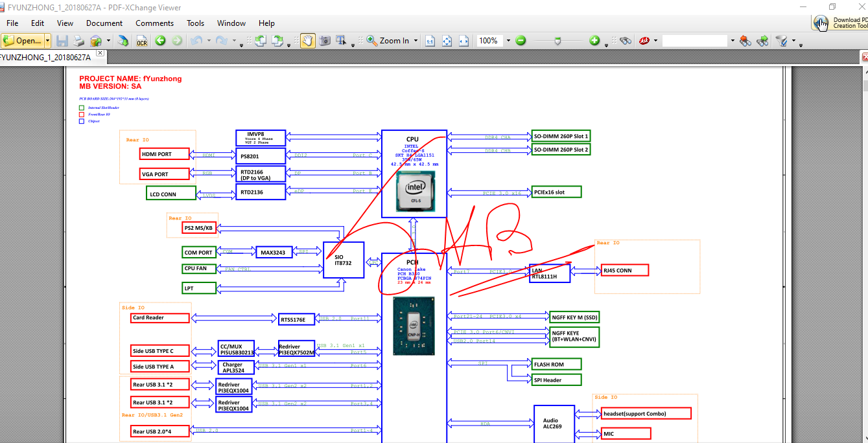868x443 pixels.
Task: Click the search options funnel icon
Action: (782, 41)
